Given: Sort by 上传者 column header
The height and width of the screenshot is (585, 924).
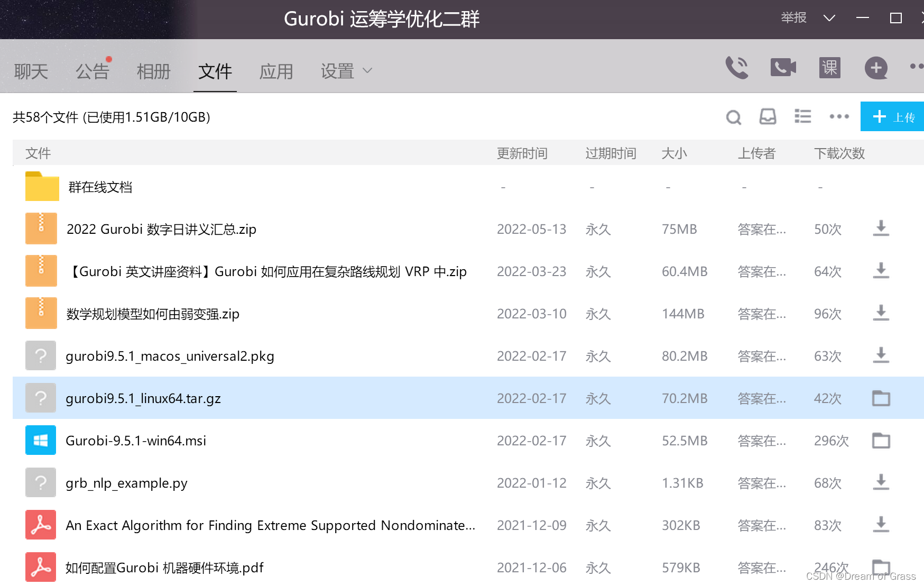Looking at the screenshot, I should pyautogui.click(x=757, y=153).
